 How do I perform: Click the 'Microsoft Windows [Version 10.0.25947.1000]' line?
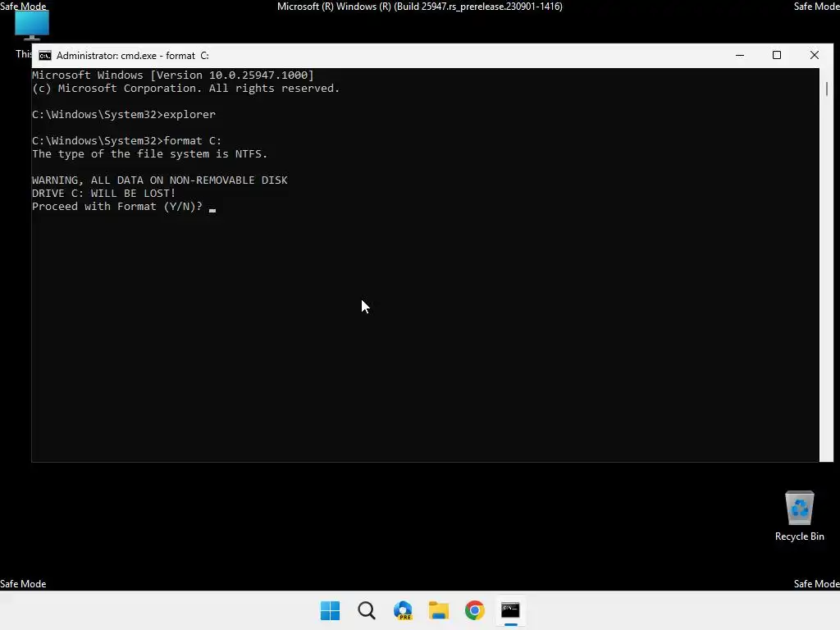coord(172,75)
